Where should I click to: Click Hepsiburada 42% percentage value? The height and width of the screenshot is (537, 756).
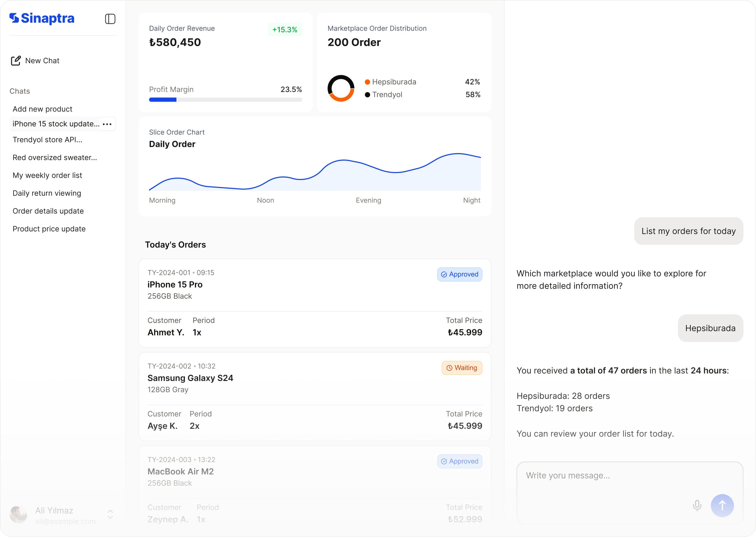pos(472,82)
